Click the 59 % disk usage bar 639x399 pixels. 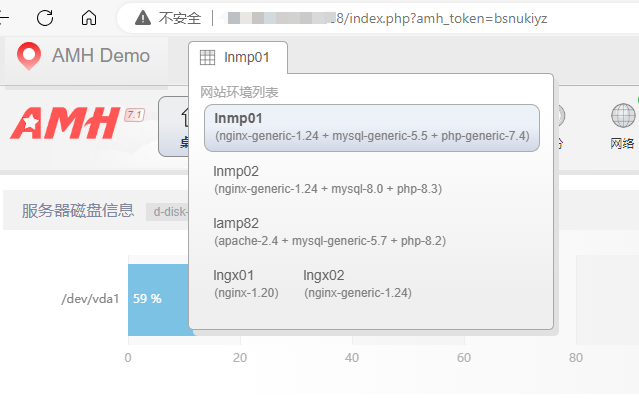click(x=159, y=300)
